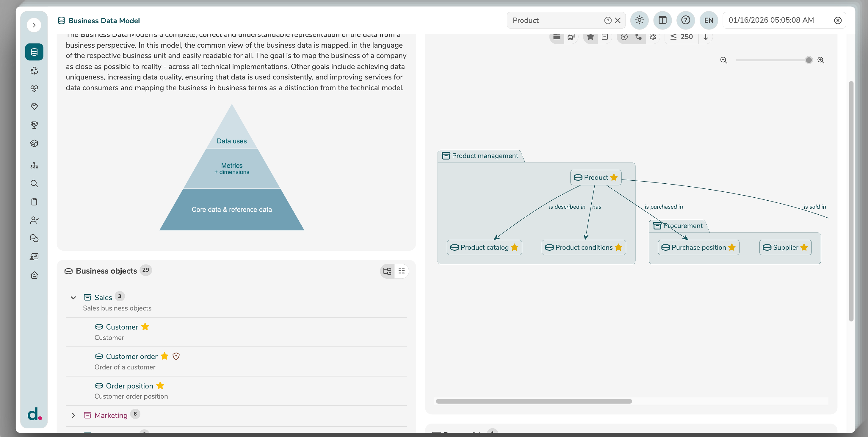Open the search magnifier in sidebar

click(x=34, y=183)
